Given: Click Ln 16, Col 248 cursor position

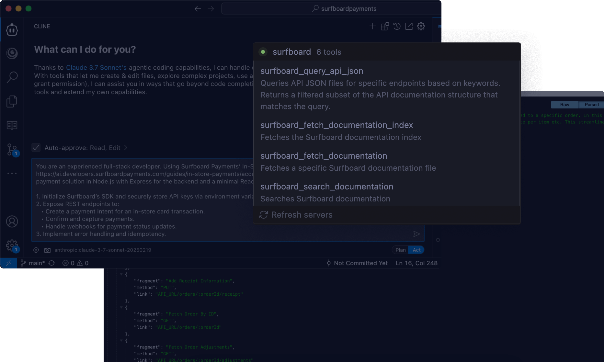Looking at the screenshot, I should pos(416,263).
